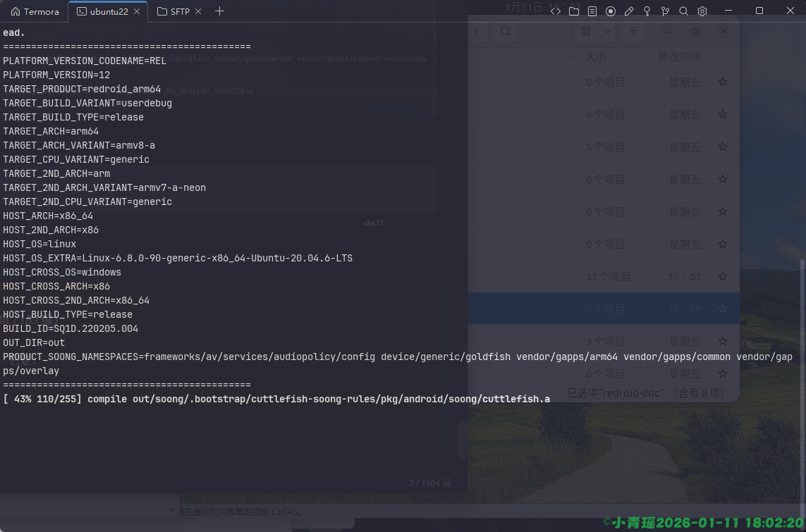Screen dimensions: 806x532
Task: Select the pencil highlighter icon
Action: pos(629,11)
